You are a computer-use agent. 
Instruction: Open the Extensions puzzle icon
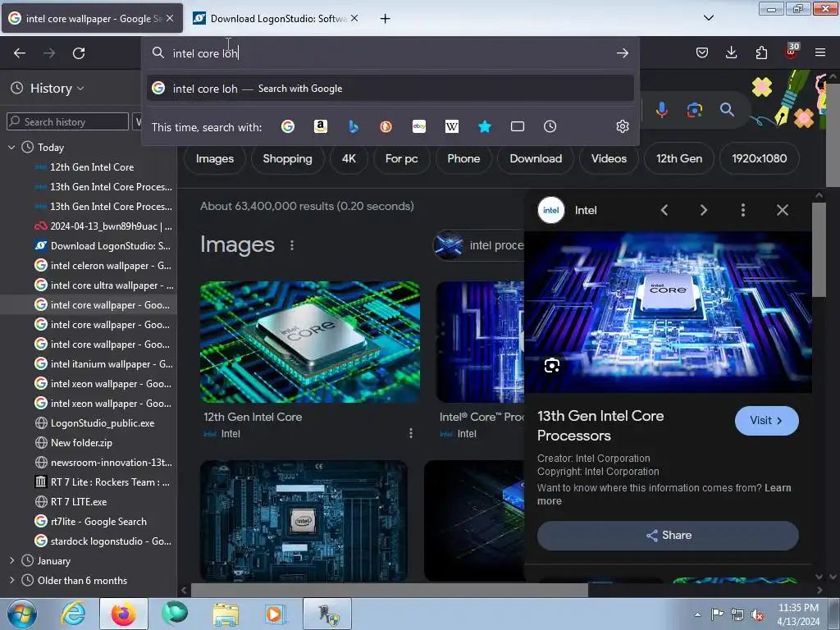click(x=761, y=52)
